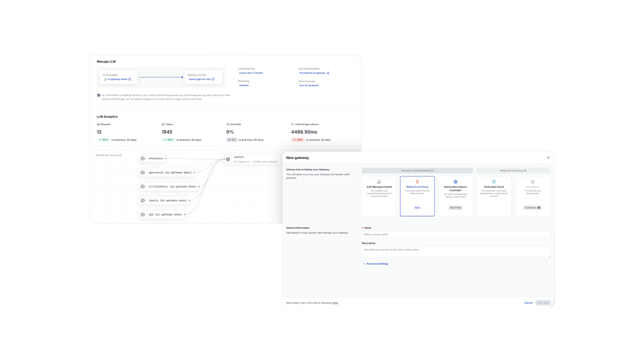Open the 'here' Gateways help link
The width and height of the screenshot is (644, 362).
pyautogui.click(x=335, y=303)
